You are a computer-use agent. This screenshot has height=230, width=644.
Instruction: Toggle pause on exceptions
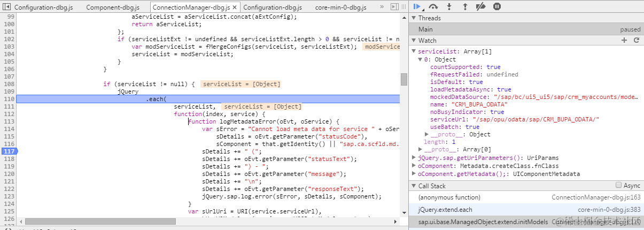[497, 6]
